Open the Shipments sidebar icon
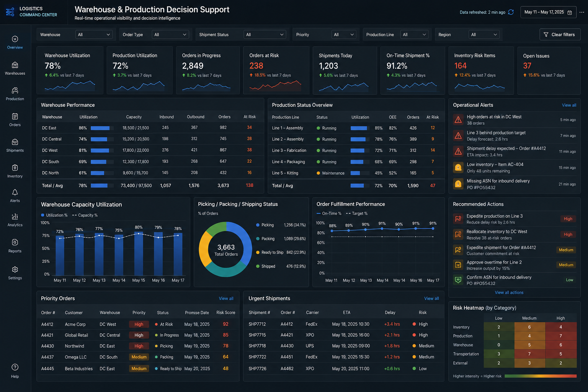This screenshot has height=392, width=588. pyautogui.click(x=15, y=142)
